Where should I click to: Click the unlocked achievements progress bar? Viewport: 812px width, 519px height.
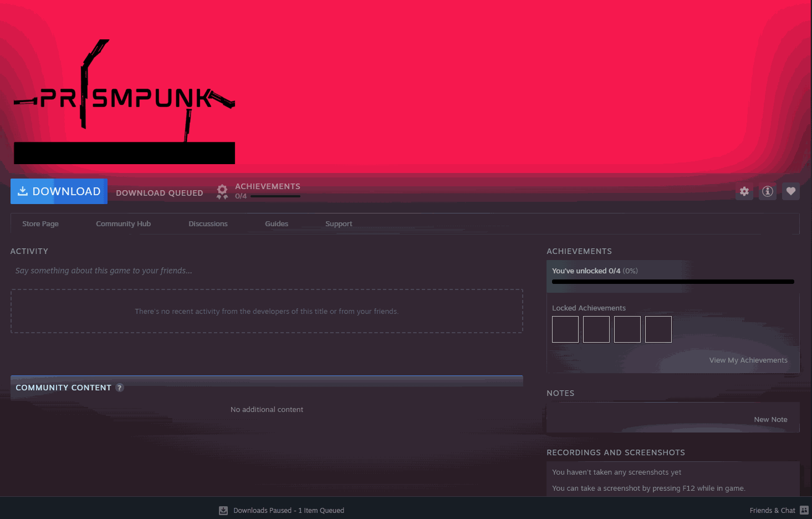point(673,282)
